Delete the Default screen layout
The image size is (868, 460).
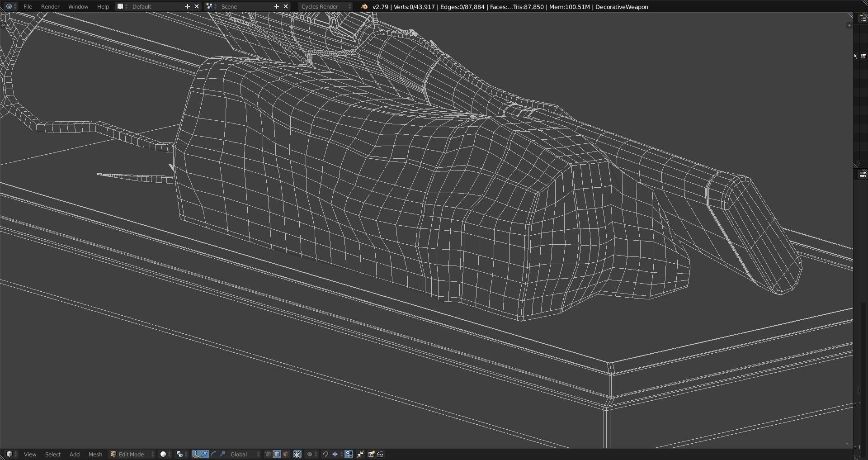[x=197, y=6]
